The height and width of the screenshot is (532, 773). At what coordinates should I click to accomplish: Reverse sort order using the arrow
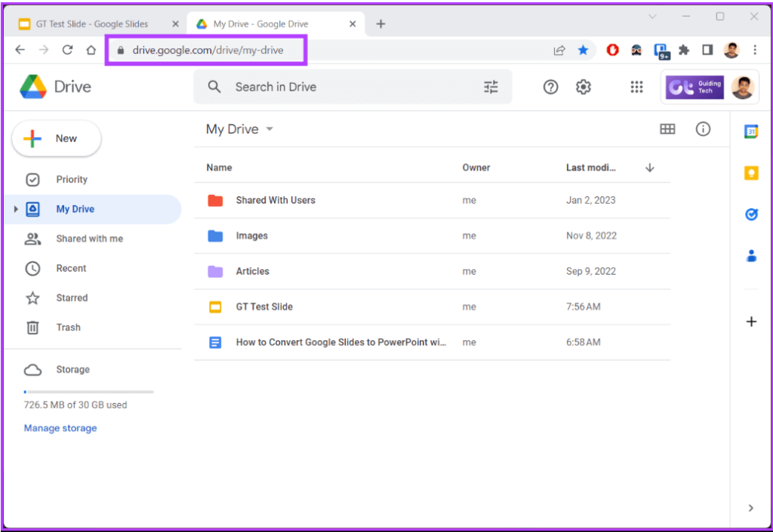click(x=649, y=168)
